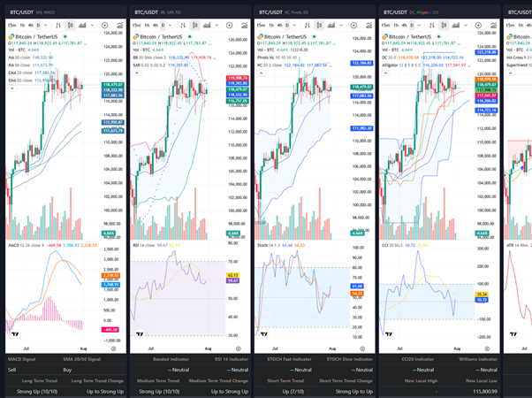Open settings gear in DC, Alligator, CCI chart
Image resolution: width=532 pixels, height=398 pixels.
(x=487, y=348)
